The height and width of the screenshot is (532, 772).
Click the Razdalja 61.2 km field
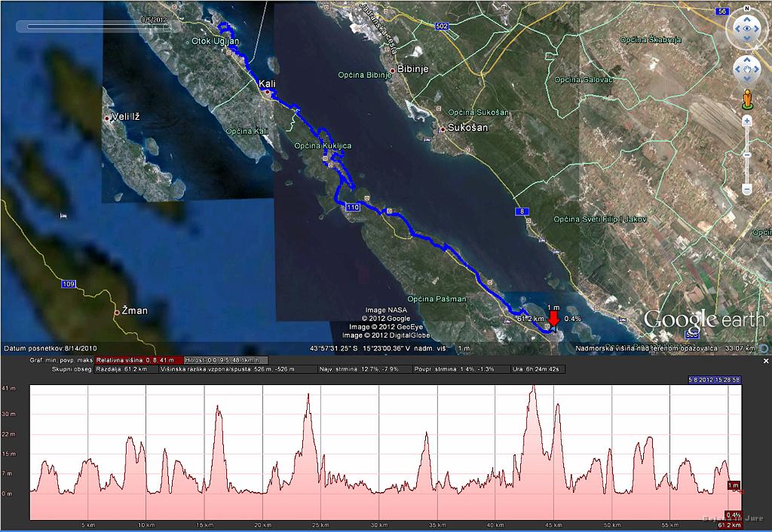[x=127, y=369]
